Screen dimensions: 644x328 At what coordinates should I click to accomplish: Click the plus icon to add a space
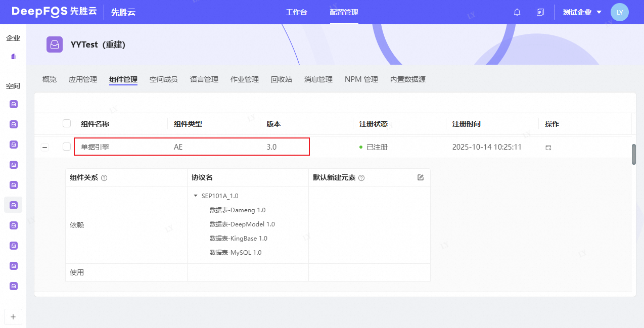click(13, 317)
